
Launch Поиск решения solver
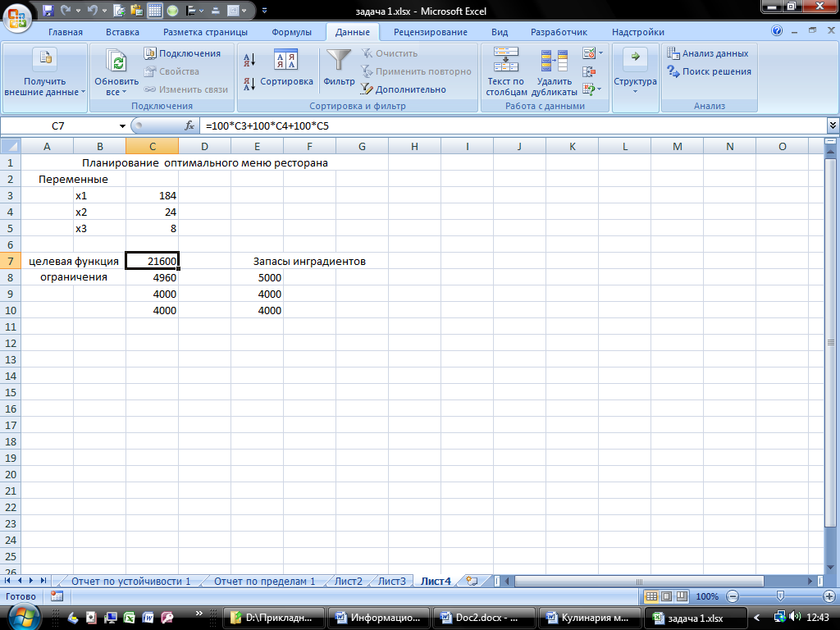[709, 71]
